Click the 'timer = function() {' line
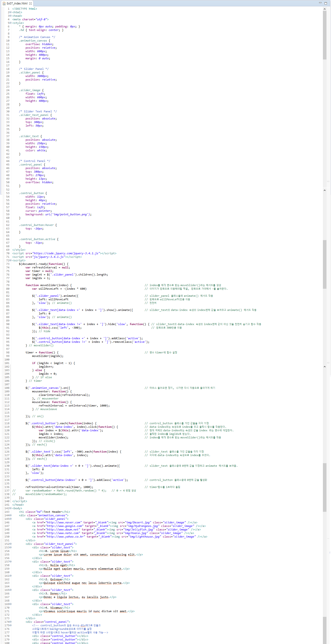The image size is (334, 644). [x=42, y=352]
